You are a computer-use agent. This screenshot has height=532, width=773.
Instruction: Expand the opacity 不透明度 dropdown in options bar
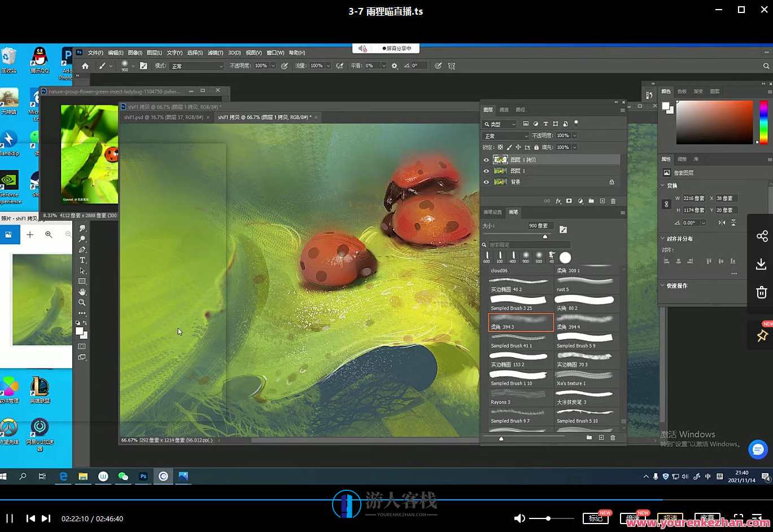pos(273,66)
